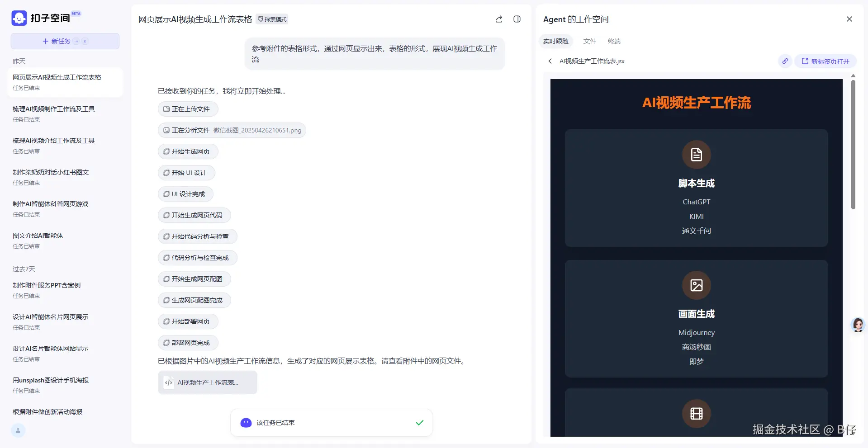
Task: Click 即梦 in the 画面生成 card
Action: (x=696, y=361)
